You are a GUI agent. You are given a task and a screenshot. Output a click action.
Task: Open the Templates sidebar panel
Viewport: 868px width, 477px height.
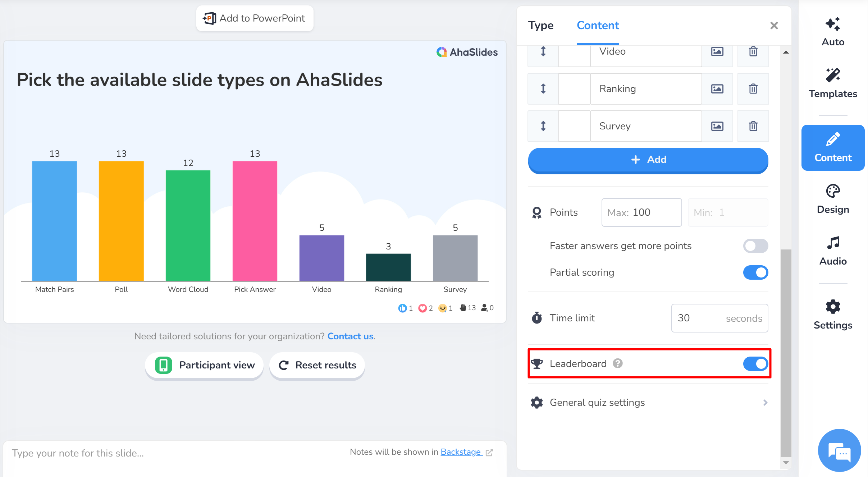833,83
